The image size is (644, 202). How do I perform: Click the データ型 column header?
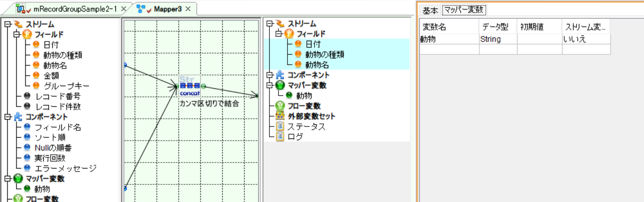click(x=498, y=27)
